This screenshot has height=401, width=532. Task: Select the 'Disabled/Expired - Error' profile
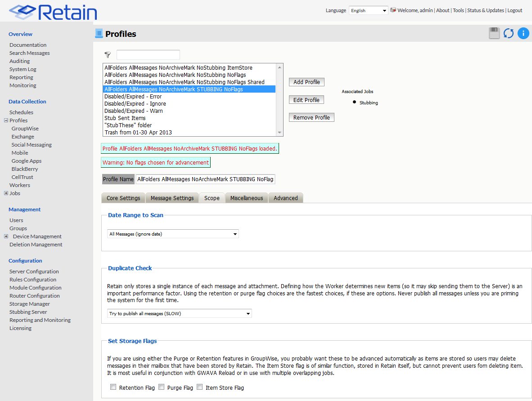tap(189, 97)
